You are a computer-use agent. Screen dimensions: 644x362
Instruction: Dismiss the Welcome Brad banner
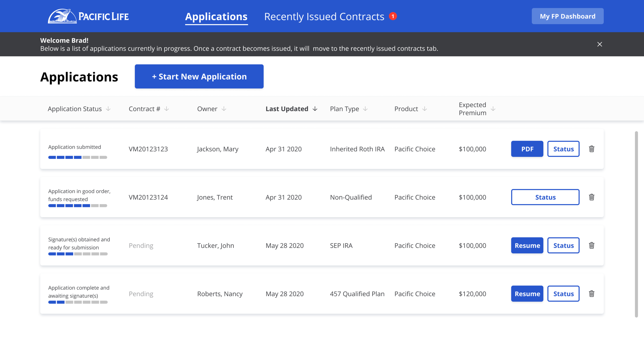coord(599,44)
